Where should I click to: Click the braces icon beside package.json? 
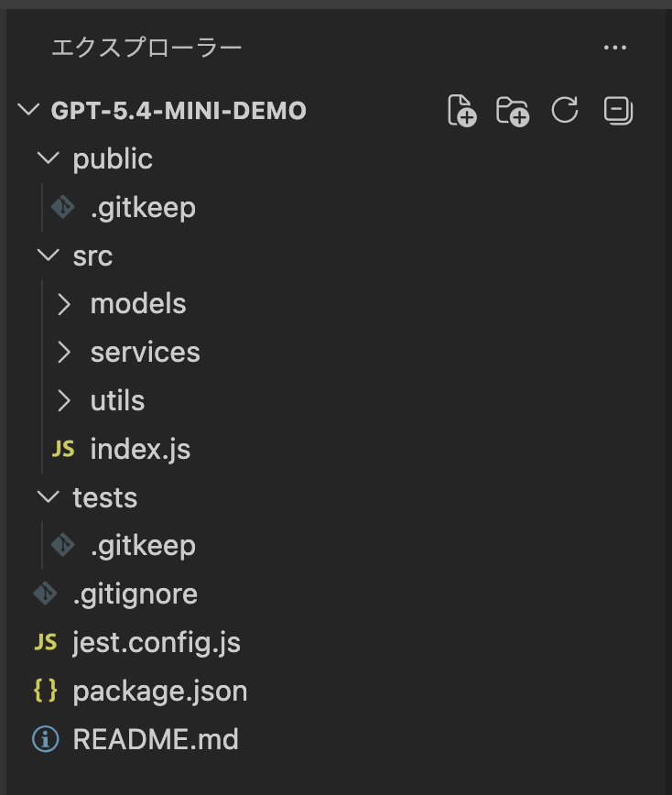pos(45,691)
